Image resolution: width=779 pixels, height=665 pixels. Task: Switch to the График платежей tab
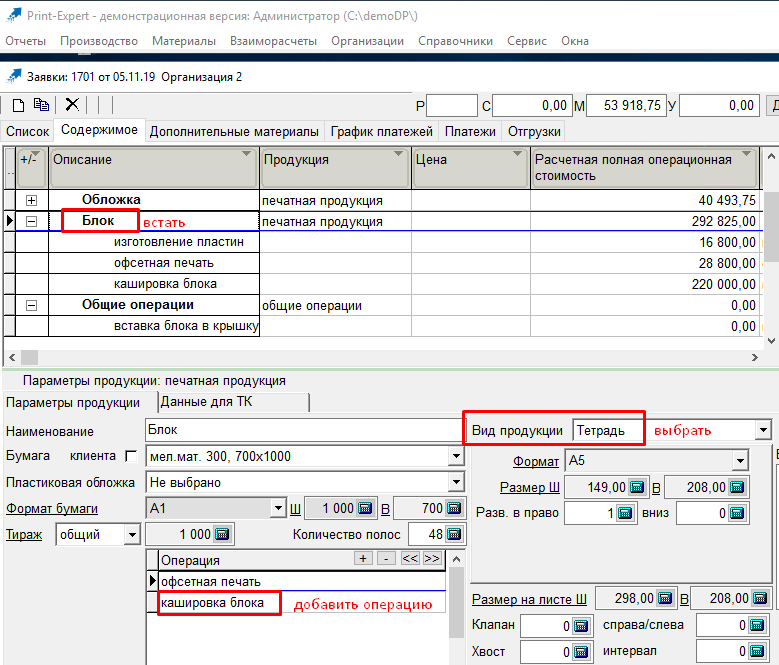(381, 131)
